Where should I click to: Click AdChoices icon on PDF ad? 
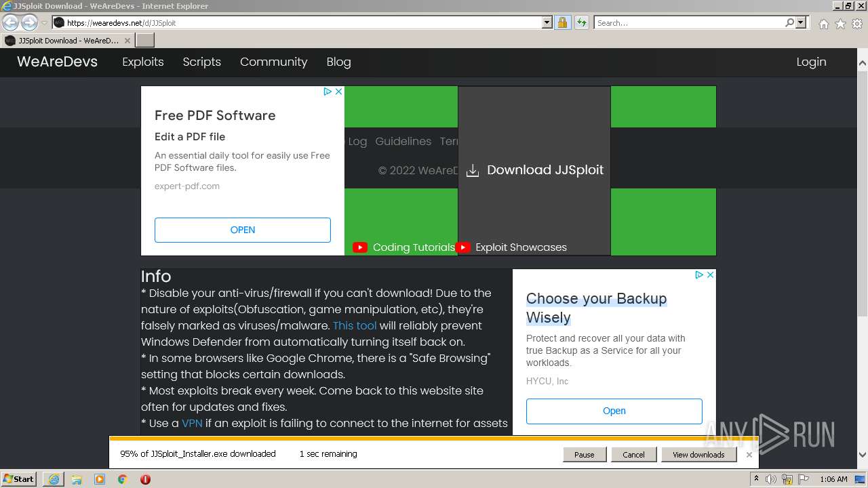point(328,91)
